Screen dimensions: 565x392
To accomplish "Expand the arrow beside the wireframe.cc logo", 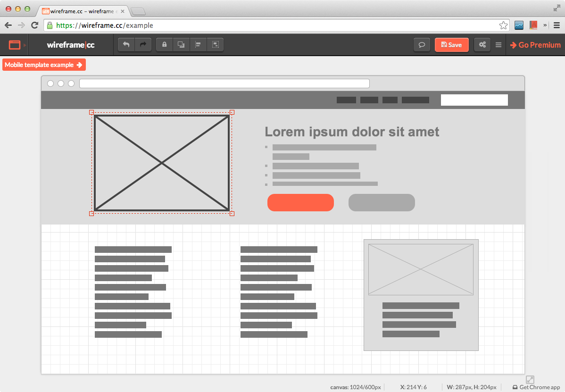I will [25, 45].
